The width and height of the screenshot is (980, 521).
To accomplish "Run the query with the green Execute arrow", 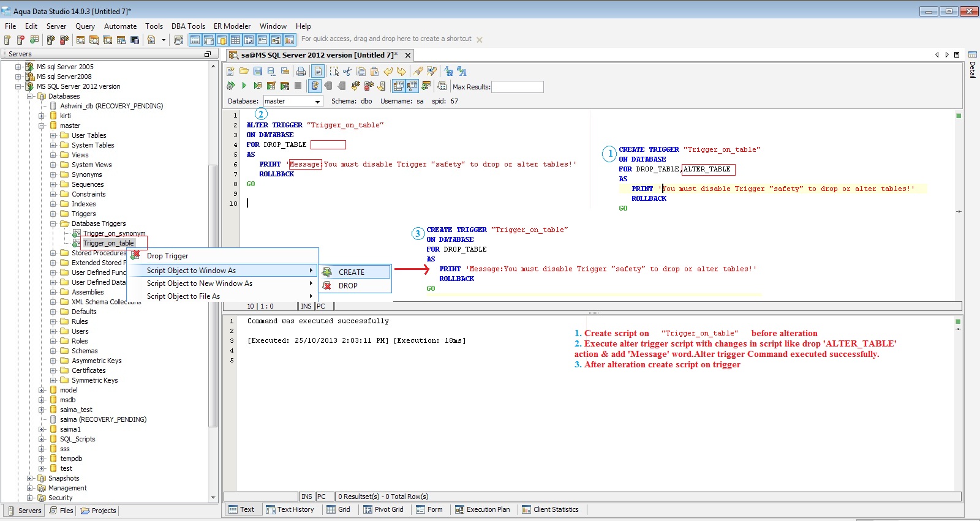I will [244, 86].
